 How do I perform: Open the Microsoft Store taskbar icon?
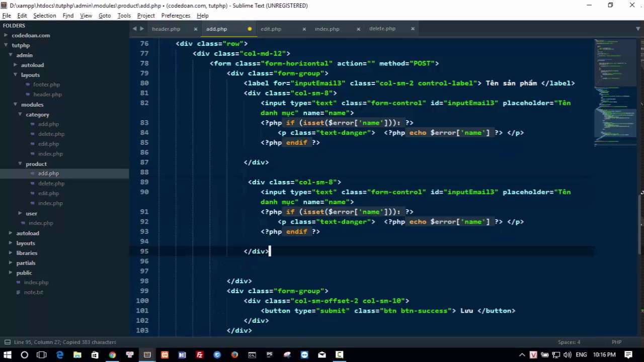pyautogui.click(x=95, y=355)
